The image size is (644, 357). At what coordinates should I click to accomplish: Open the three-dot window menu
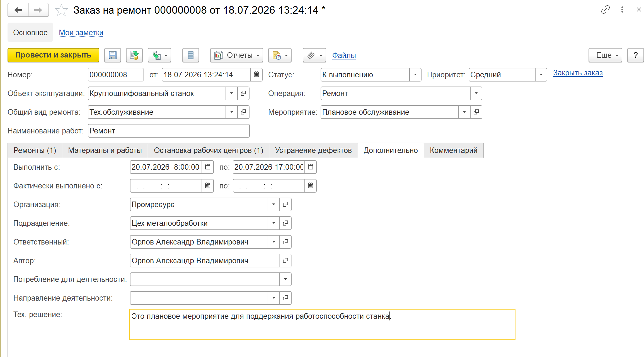tap(622, 10)
